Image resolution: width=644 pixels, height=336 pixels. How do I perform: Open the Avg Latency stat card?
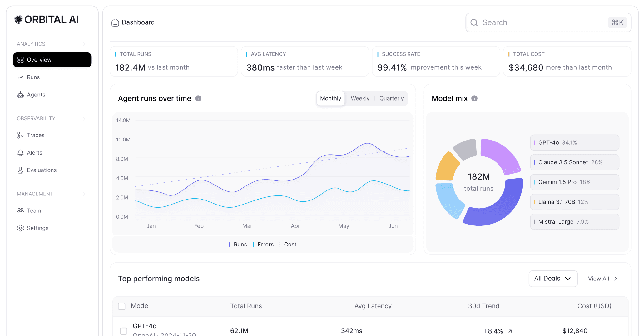point(305,62)
